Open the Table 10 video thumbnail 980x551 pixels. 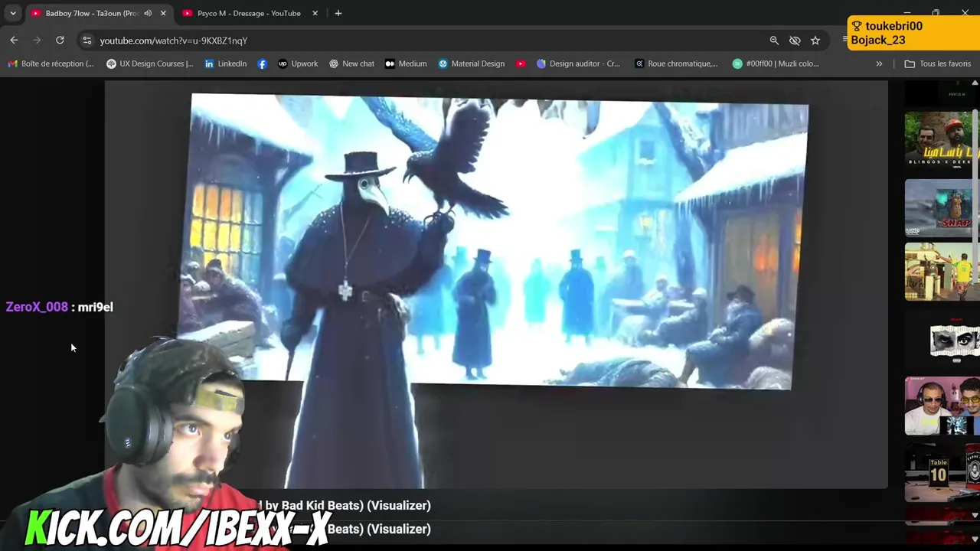pos(942,471)
